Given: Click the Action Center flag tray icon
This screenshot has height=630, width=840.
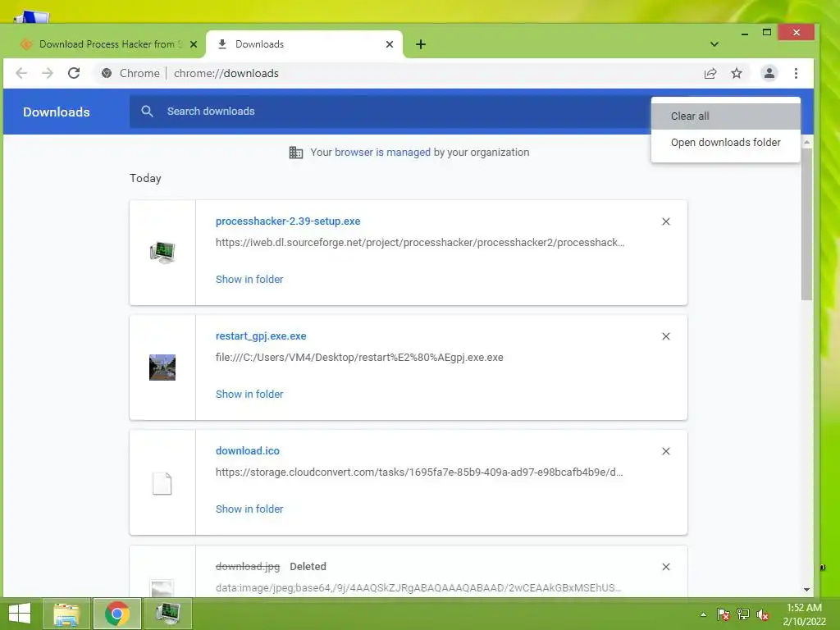Looking at the screenshot, I should pyautogui.click(x=724, y=615).
